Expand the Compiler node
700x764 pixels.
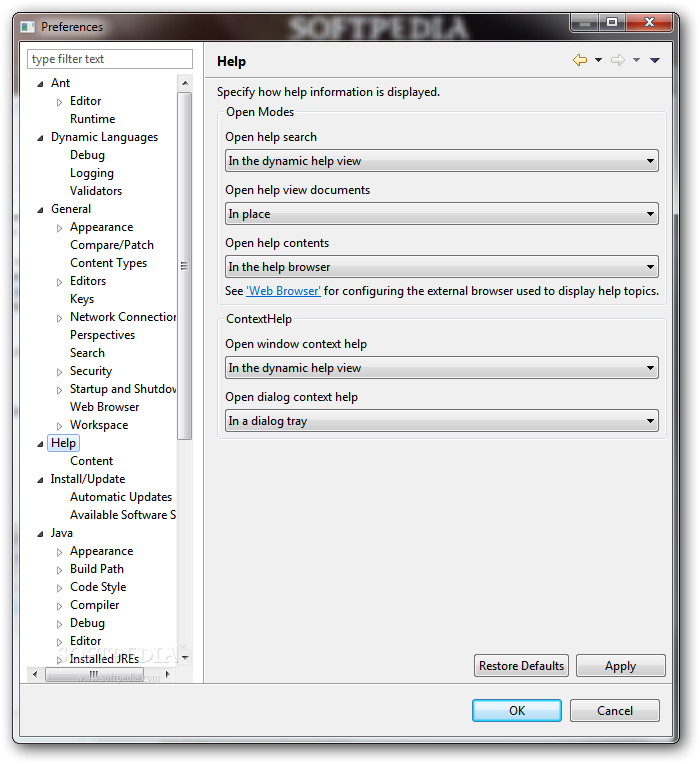click(59, 607)
